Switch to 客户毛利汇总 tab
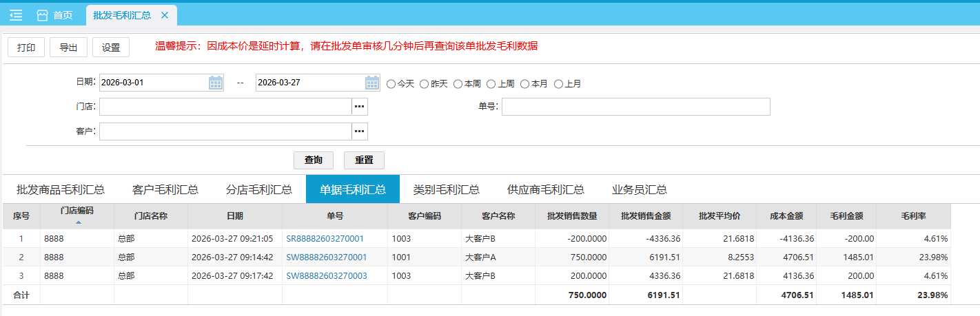This screenshot has height=316, width=980. pos(165,189)
